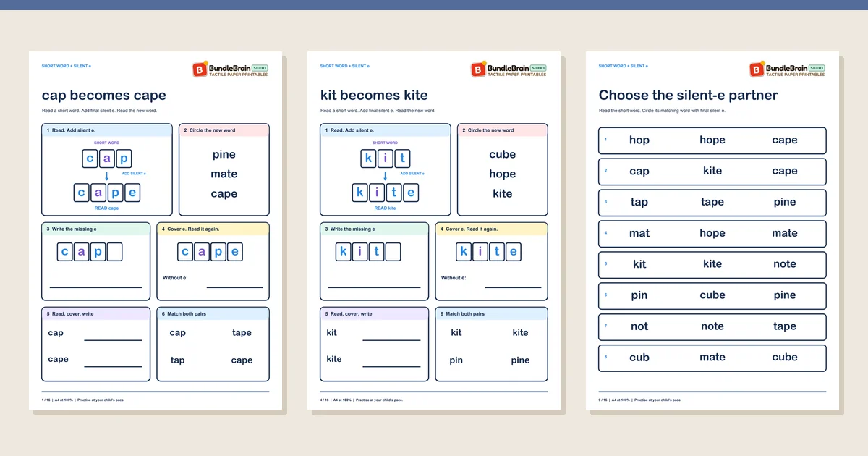Click the BundleBrain logo on the cap-becomes-cape page
Image resolution: width=868 pixels, height=456 pixels.
tap(231, 69)
